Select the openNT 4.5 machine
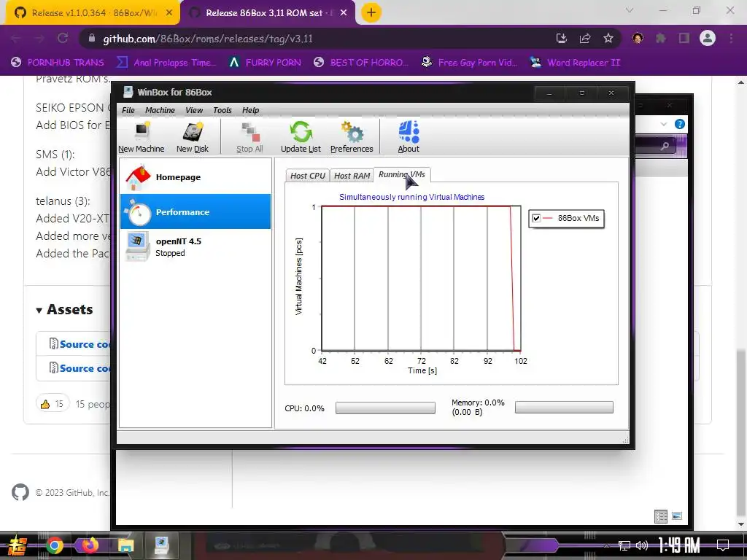Screen dimensions: 747x560 [x=196, y=246]
